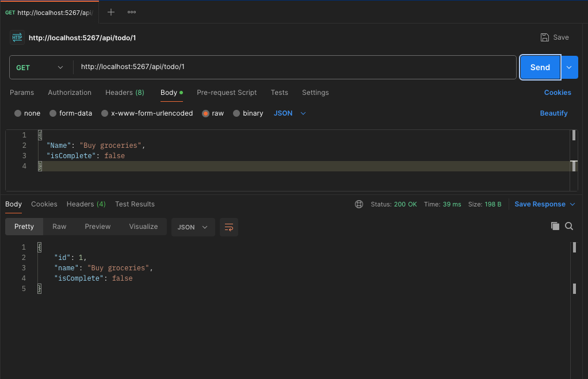Click the response "id": 1 line
The width and height of the screenshot is (588, 379).
point(71,258)
